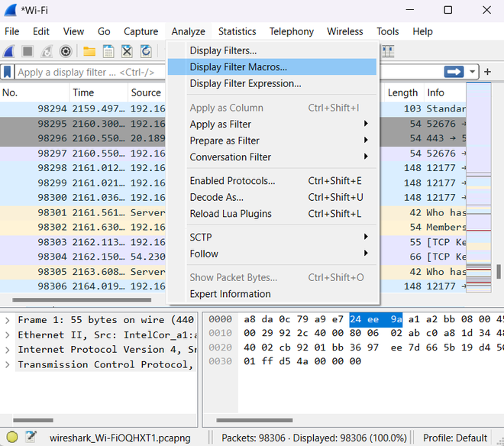Screen dimensions: 504x446
Task: Open capture options gear icon
Action: coord(66,51)
